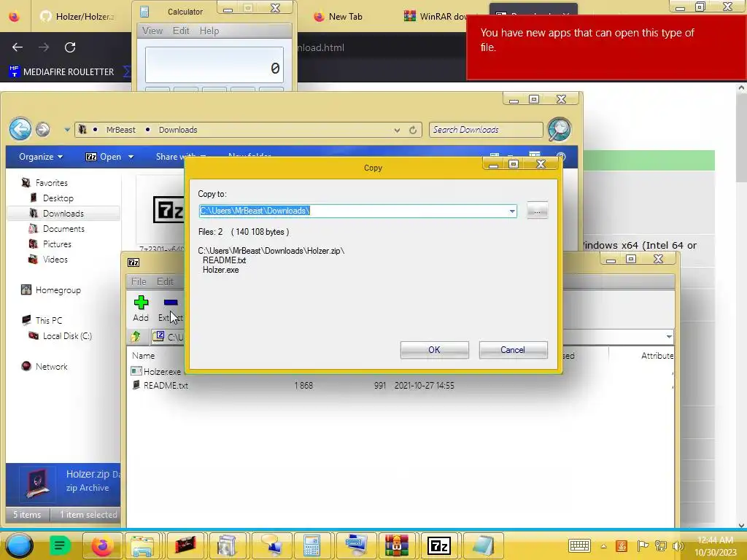The height and width of the screenshot is (560, 747).
Task: Click the volume speaker tray icon
Action: [678, 545]
